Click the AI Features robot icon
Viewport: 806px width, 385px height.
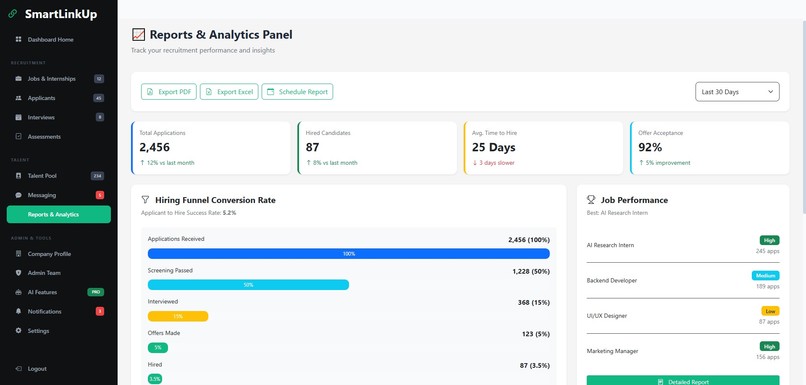[19, 292]
